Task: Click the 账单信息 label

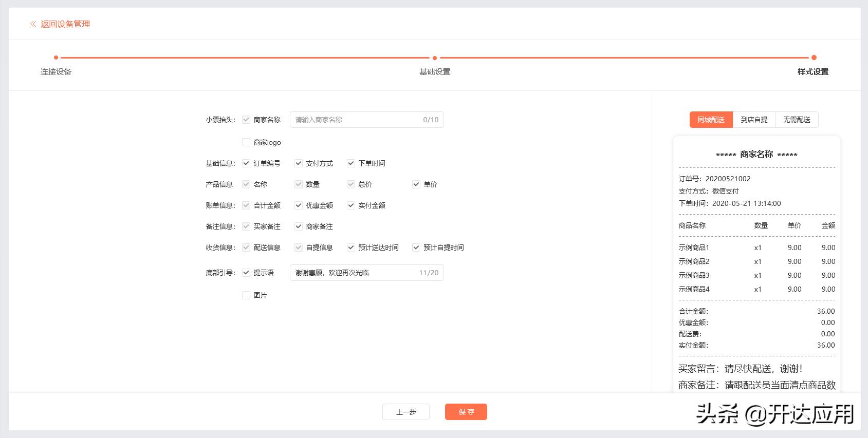Action: [220, 205]
